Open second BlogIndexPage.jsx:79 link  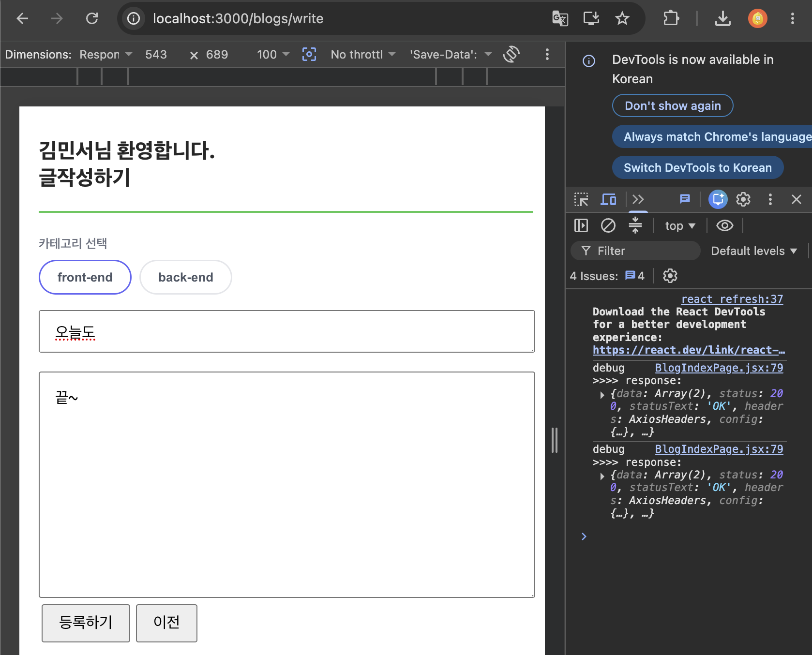click(719, 449)
